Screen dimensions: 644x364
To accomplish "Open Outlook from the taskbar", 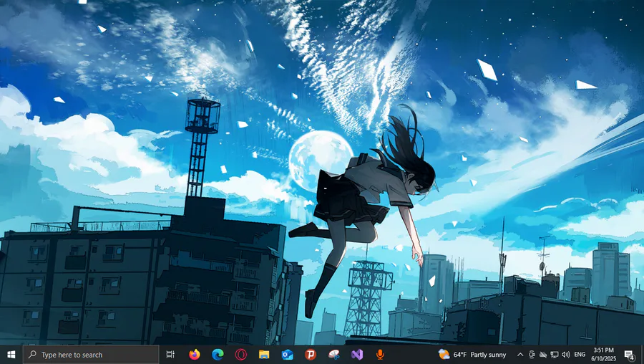I will 287,355.
